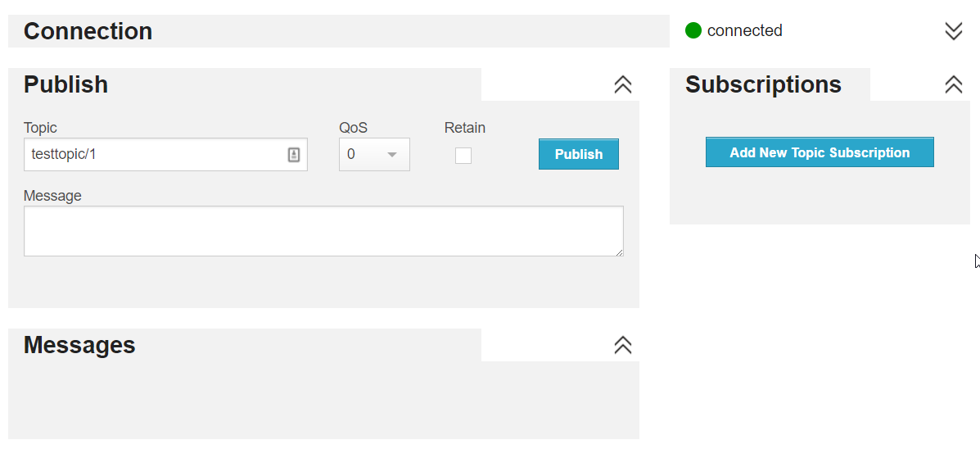Click the Subscriptions panel title
The width and height of the screenshot is (980, 449).
[763, 84]
